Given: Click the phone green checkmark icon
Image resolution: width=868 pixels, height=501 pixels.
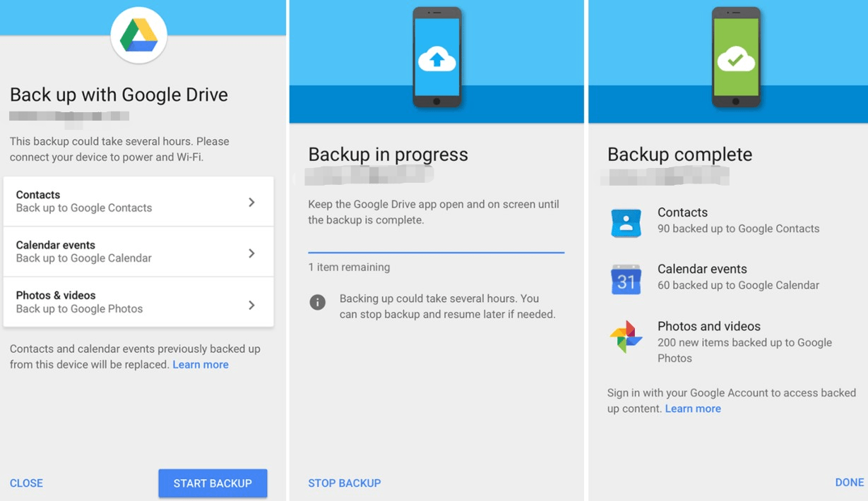Looking at the screenshot, I should coord(735,58).
